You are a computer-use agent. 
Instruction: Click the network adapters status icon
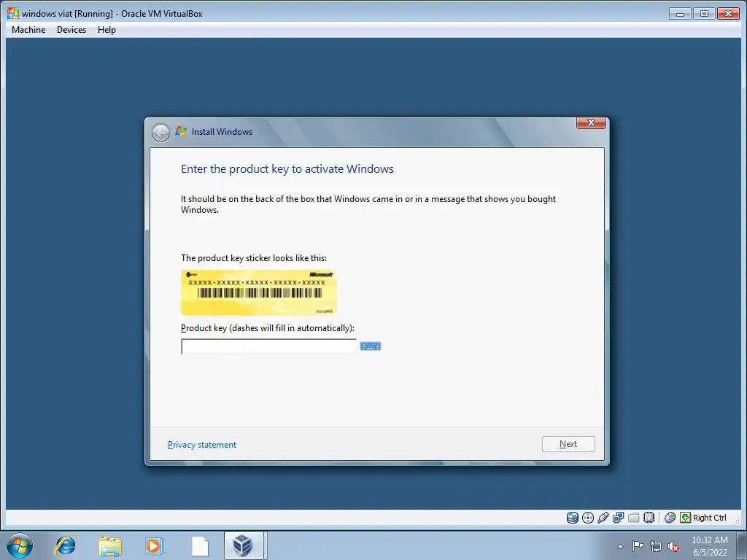click(x=619, y=518)
